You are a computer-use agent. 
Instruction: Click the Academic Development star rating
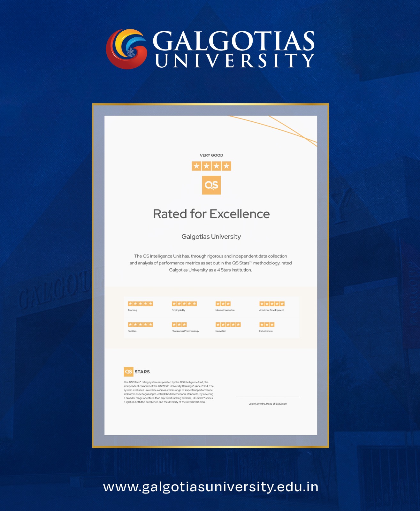point(272,304)
